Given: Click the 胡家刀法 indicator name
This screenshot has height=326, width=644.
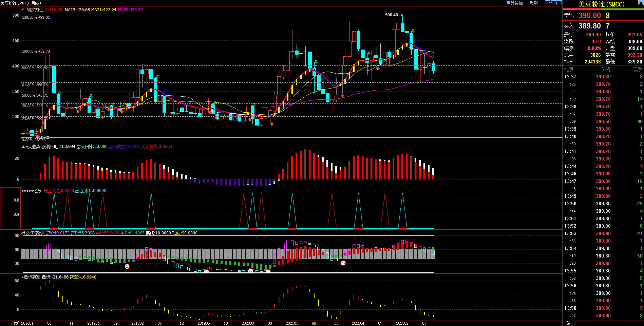Looking at the screenshot, I should [x=35, y=10].
